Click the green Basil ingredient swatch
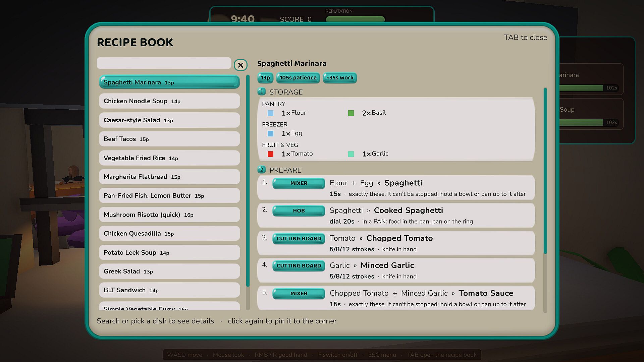This screenshot has height=362, width=644. click(351, 113)
